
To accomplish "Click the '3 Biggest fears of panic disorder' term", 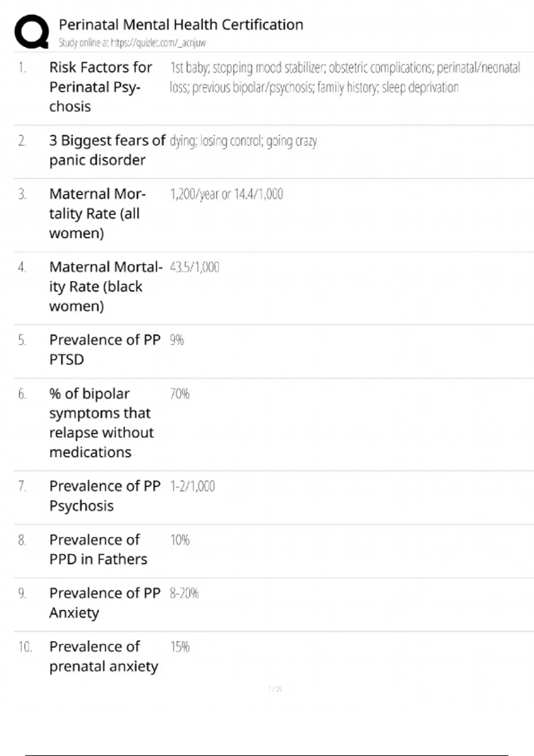I will point(107,150).
